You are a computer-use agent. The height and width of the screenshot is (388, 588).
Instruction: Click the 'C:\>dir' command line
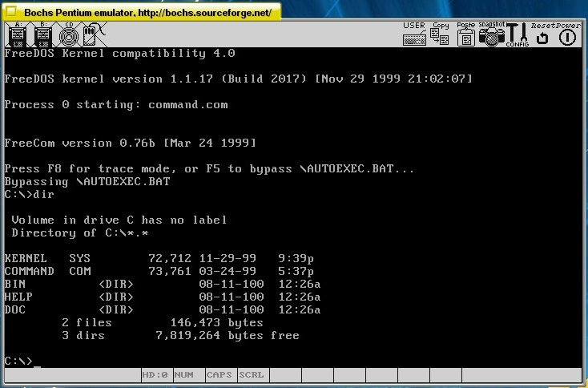click(x=30, y=194)
